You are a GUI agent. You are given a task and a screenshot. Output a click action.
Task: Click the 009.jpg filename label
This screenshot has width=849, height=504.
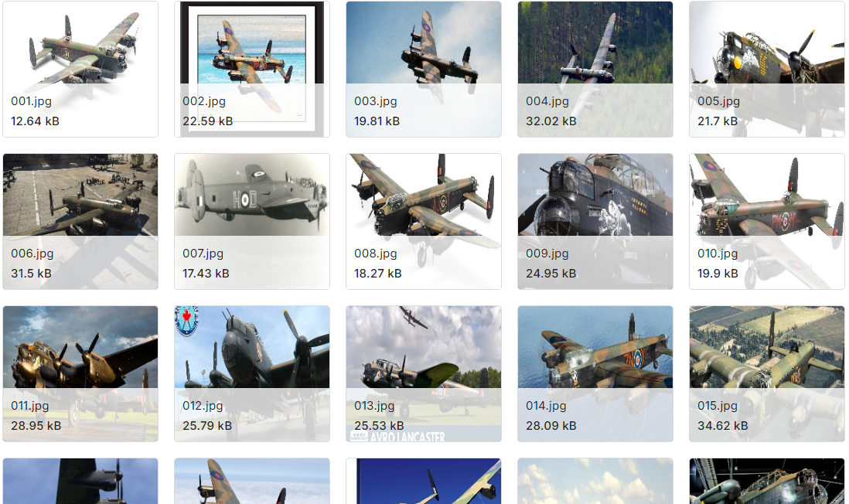[547, 254]
